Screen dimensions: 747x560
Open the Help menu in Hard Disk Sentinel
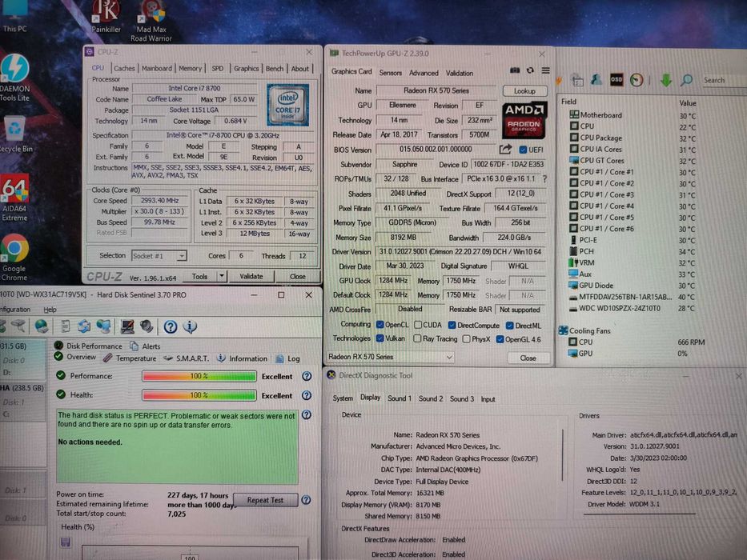tap(50, 310)
